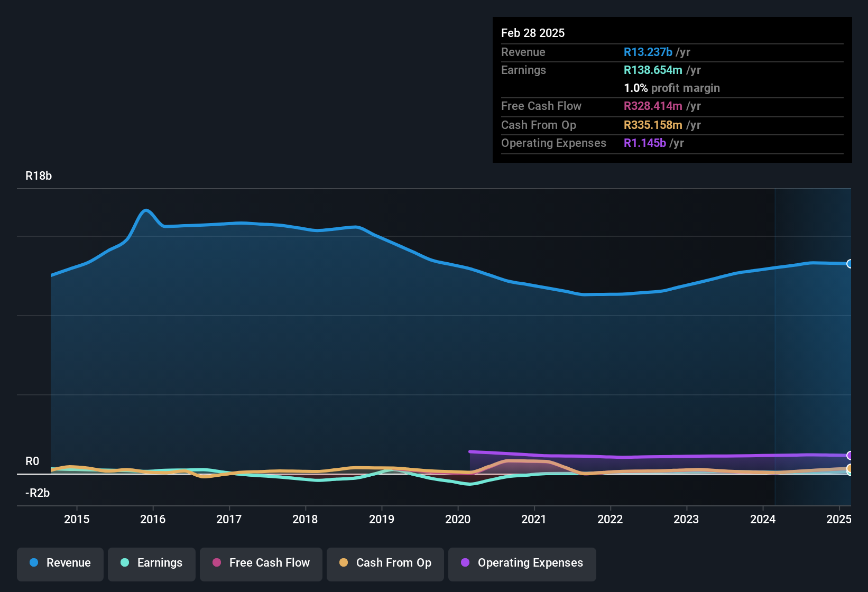868x592 pixels.
Task: Click the 2019 x-axis label
Action: 382,519
